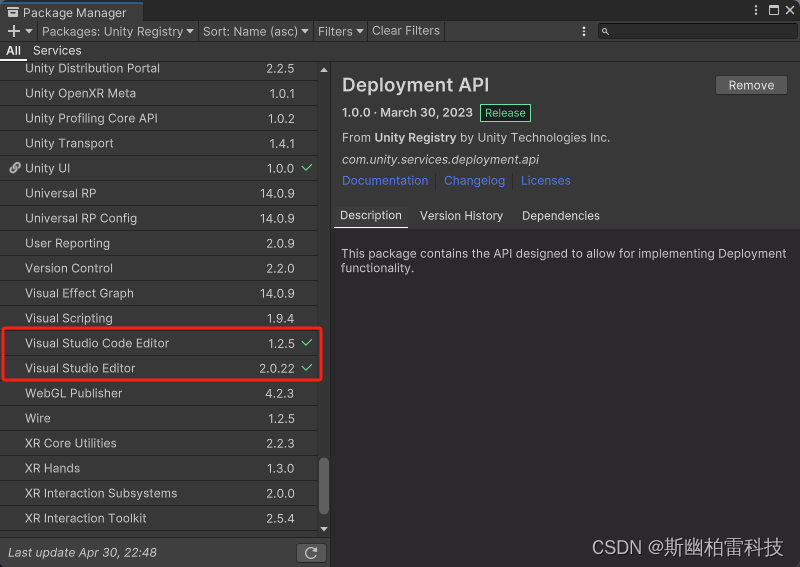This screenshot has width=800, height=567.
Task: Click the checkmark next to version 2.0.22
Action: (x=307, y=367)
